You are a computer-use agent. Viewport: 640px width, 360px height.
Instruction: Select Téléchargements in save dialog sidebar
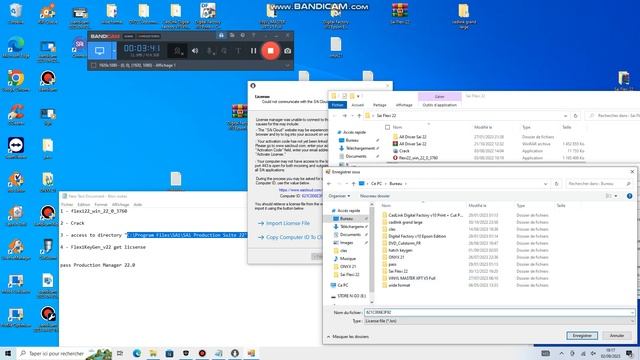[351, 227]
